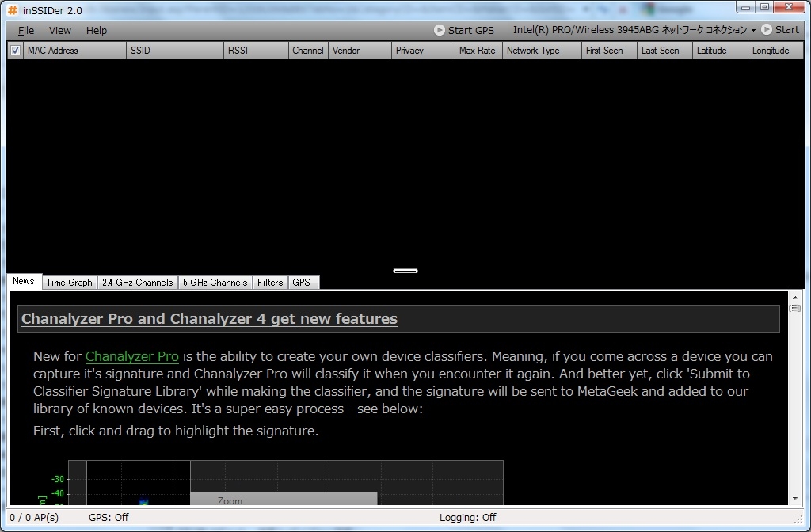Click the inSSIDer hash app icon
The height and width of the screenshot is (532, 811).
tap(13, 9)
